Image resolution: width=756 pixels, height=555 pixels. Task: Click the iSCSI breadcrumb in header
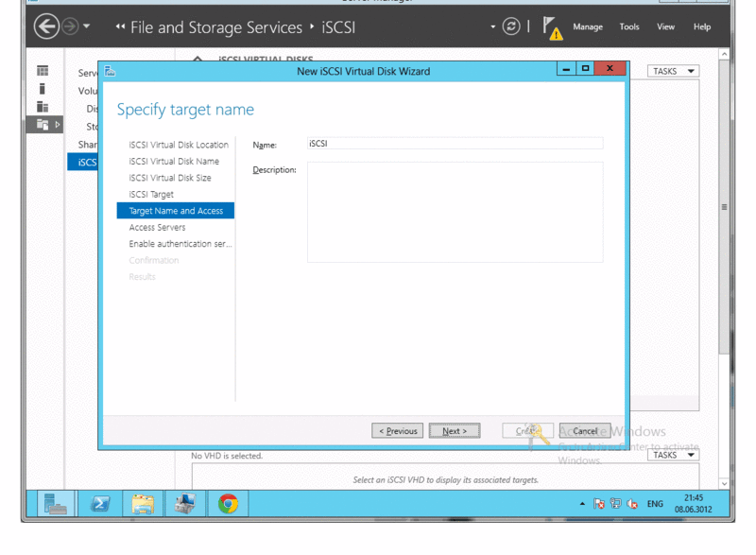coord(338,27)
